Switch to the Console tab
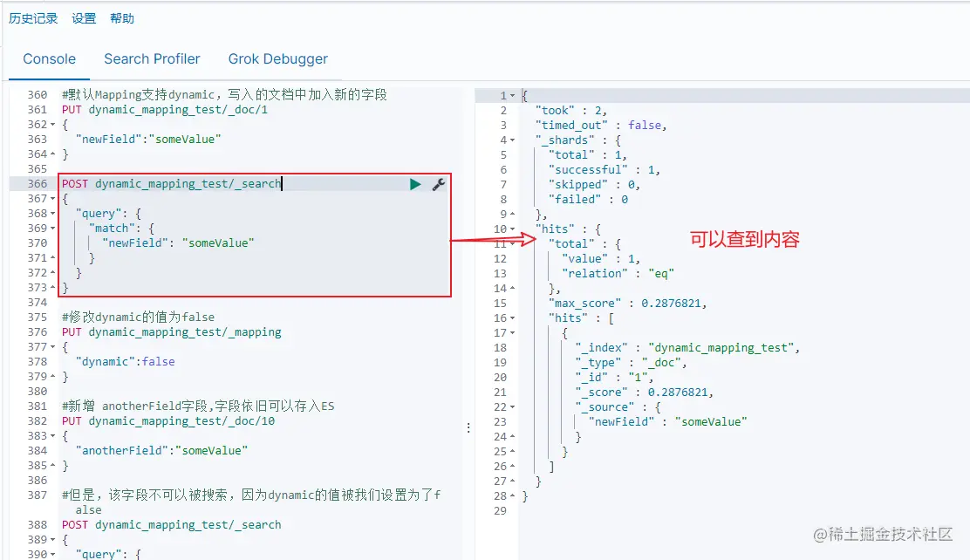The height and width of the screenshot is (560, 970). point(50,58)
